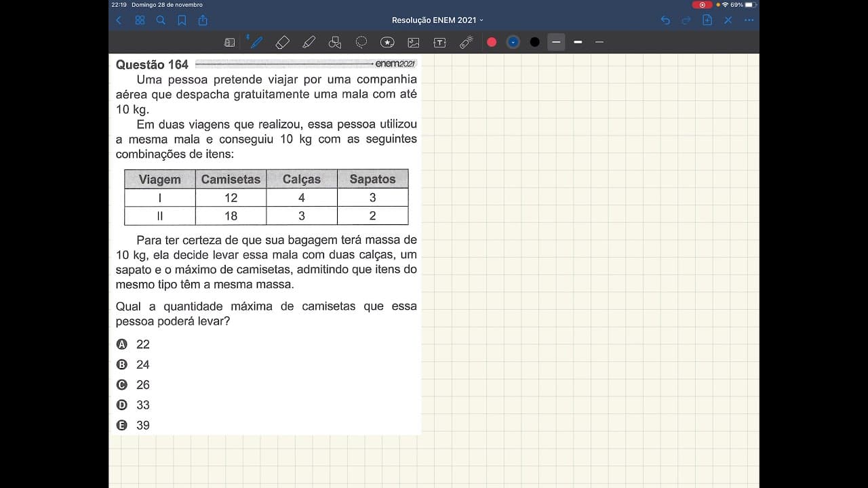The height and width of the screenshot is (488, 868).
Task: Select the Eraser tool
Action: (x=283, y=42)
